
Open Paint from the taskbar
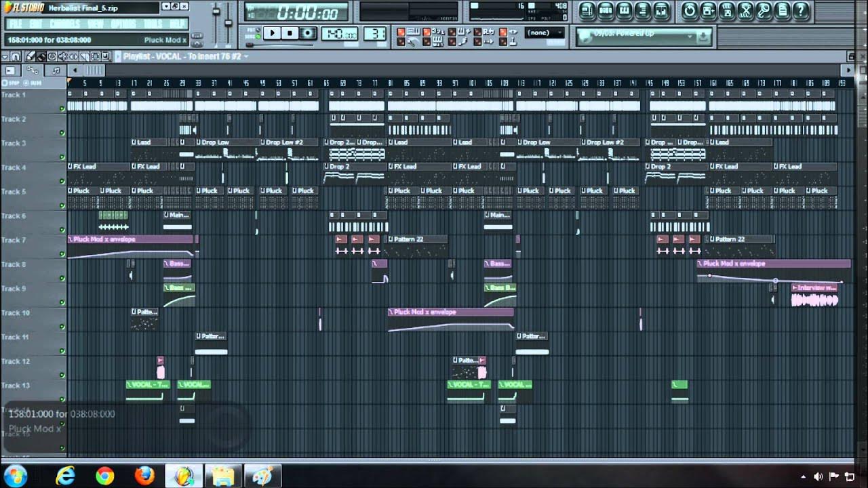(x=262, y=476)
